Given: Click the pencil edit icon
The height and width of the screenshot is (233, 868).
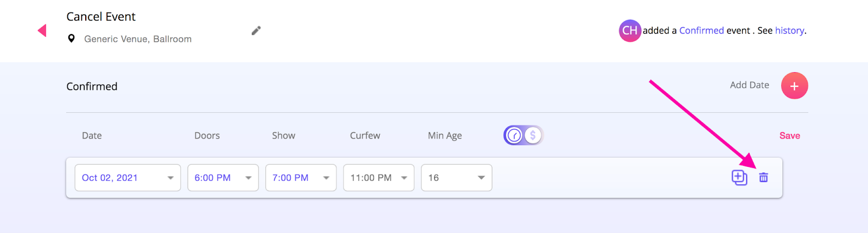Looking at the screenshot, I should 256,30.
